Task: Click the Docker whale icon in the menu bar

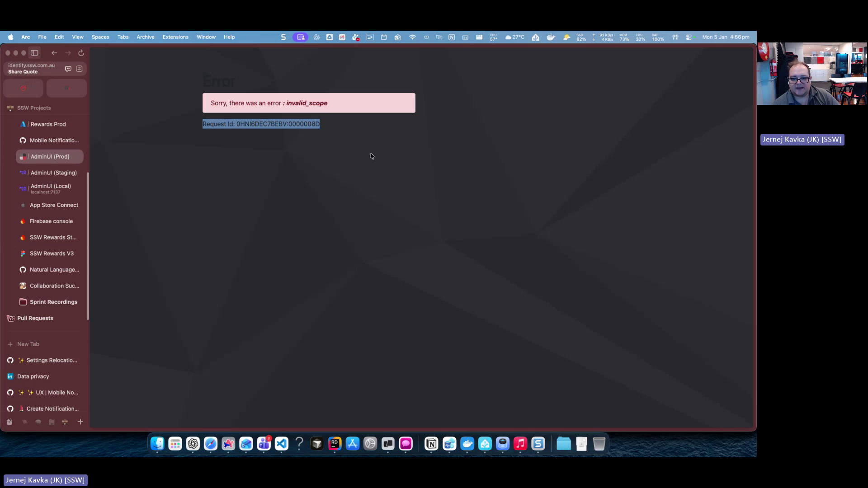Action: click(x=551, y=37)
